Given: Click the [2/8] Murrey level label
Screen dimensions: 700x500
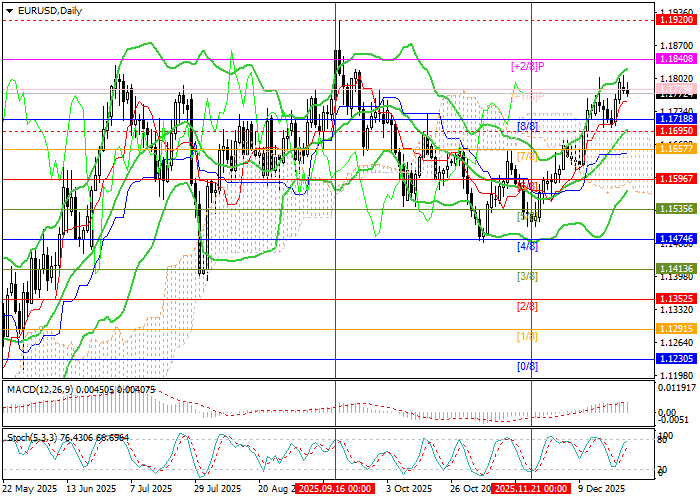Looking at the screenshot, I should pyautogui.click(x=527, y=307).
